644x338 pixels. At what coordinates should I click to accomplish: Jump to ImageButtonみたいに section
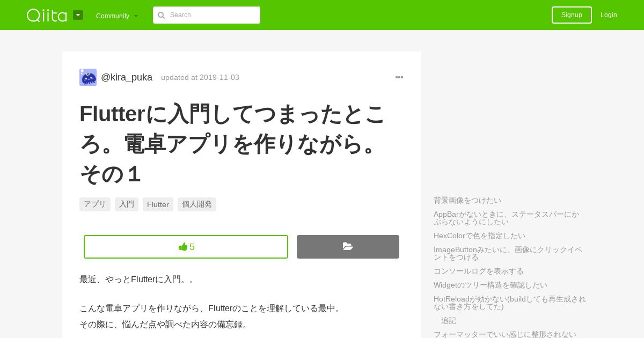(x=508, y=253)
